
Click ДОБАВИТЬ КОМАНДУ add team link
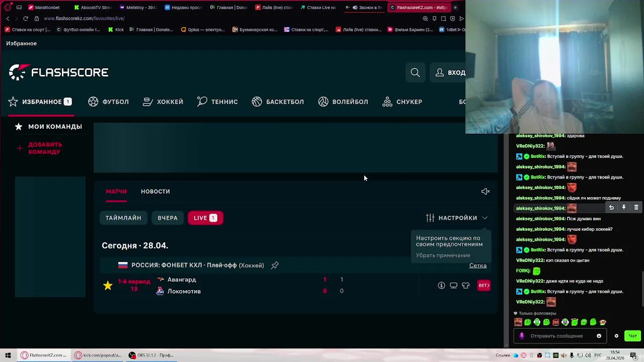pyautogui.click(x=45, y=148)
